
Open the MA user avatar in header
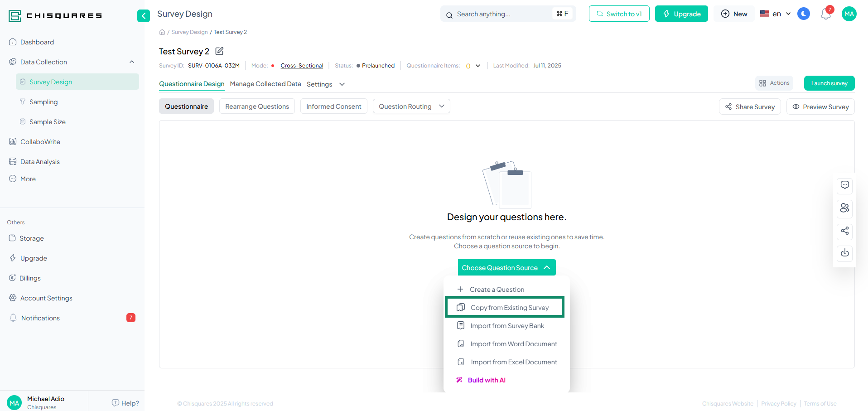point(849,14)
